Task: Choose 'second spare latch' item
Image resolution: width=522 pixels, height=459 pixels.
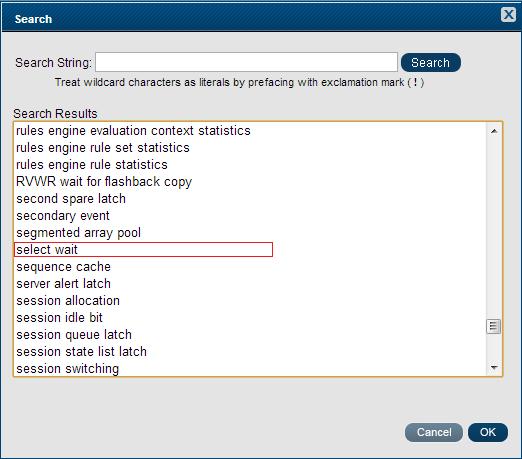Action: pos(71,199)
